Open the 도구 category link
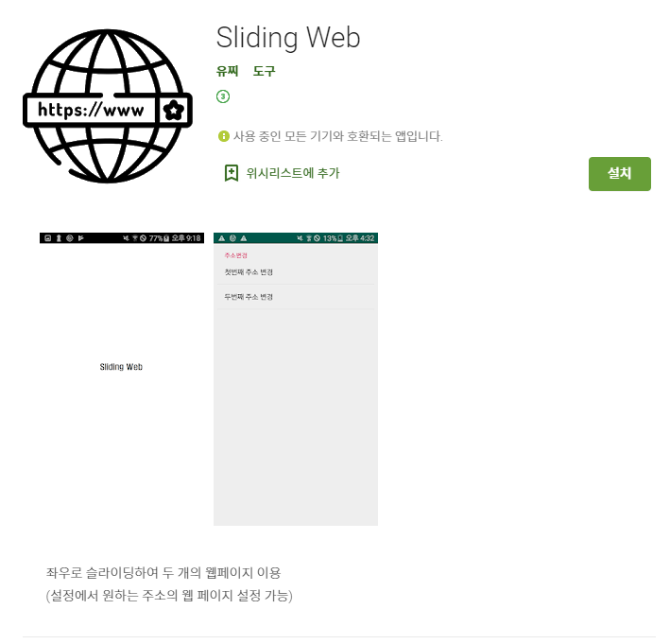 [x=264, y=71]
